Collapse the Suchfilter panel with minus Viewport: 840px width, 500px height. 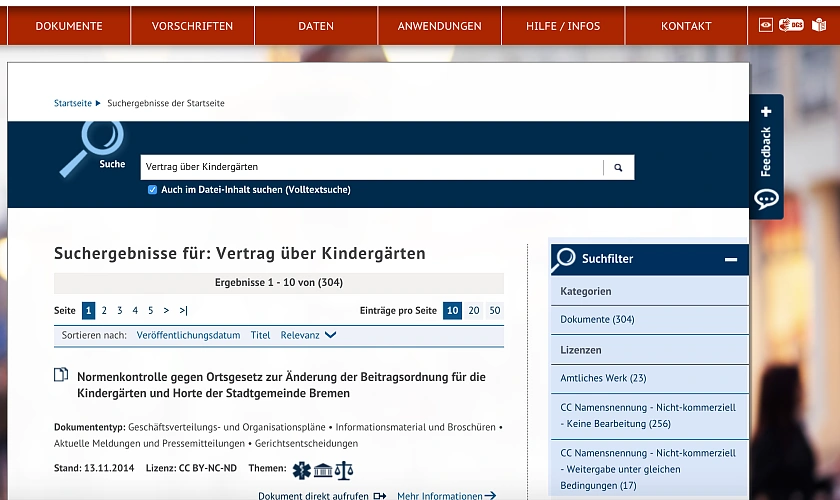click(x=731, y=259)
